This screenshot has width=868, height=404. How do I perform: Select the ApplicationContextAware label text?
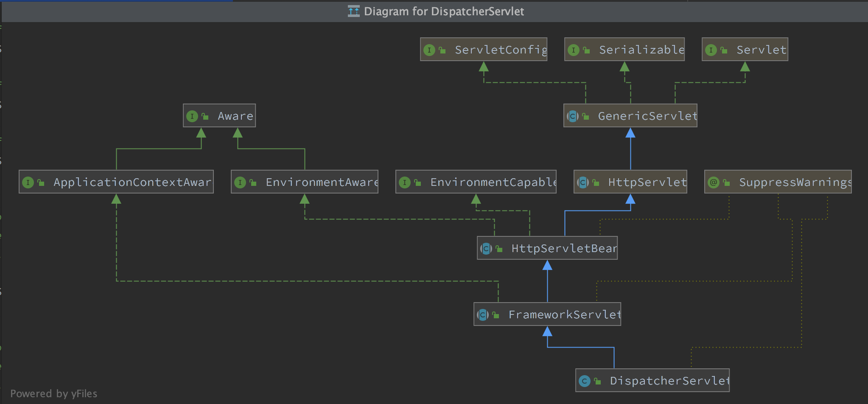132,182
